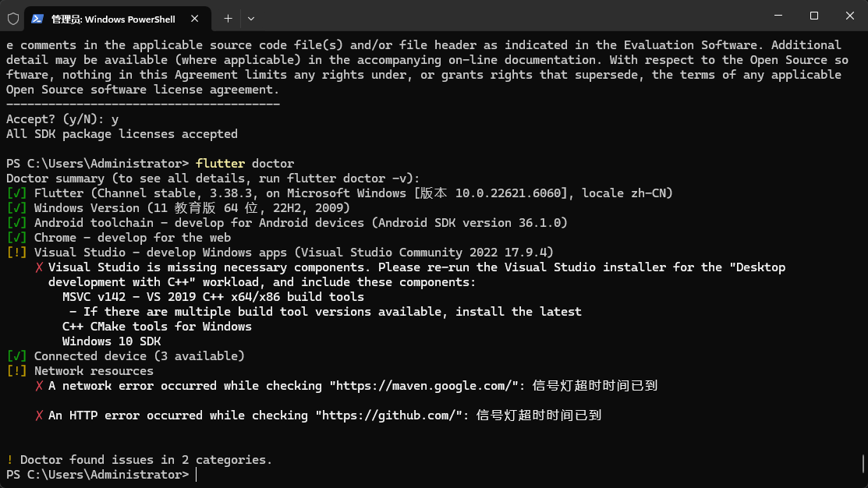Screen dimensions: 868x488
Task: Click the checkmark beside Connected device entry
Action: [16, 355]
